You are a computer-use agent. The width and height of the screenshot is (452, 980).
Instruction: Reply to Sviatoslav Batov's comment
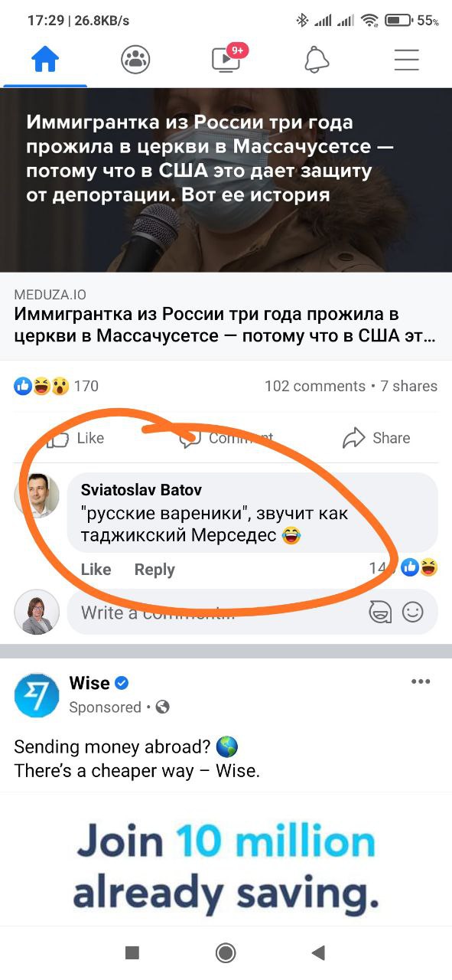[x=154, y=570]
